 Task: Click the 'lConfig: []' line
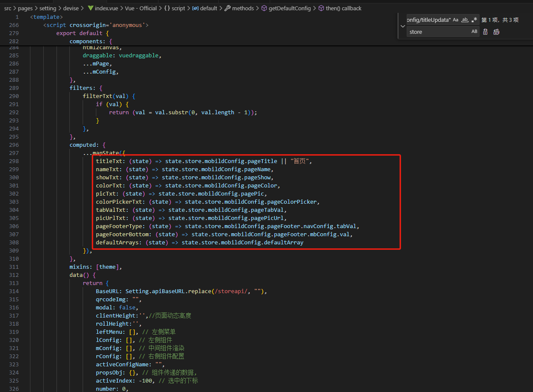pyautogui.click(x=134, y=340)
